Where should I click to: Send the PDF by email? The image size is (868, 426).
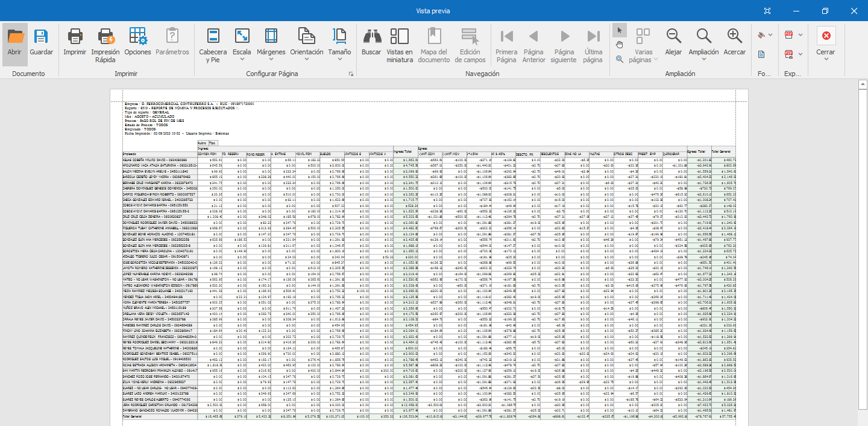pyautogui.click(x=788, y=54)
